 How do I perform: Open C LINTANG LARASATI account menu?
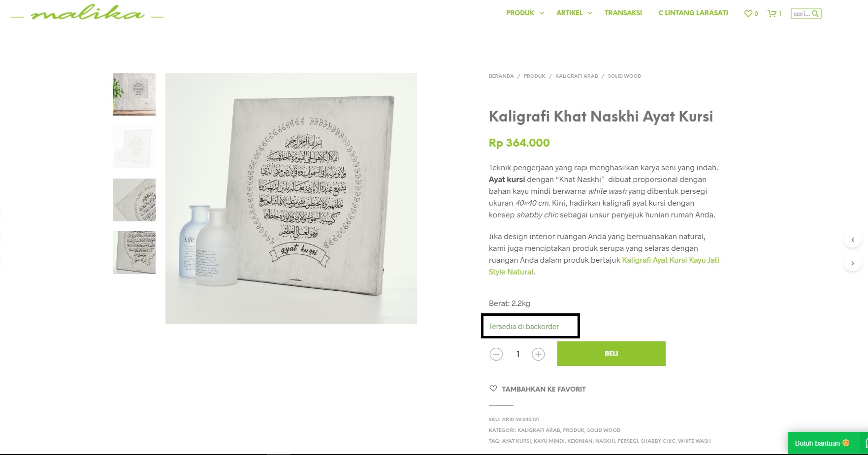click(693, 13)
